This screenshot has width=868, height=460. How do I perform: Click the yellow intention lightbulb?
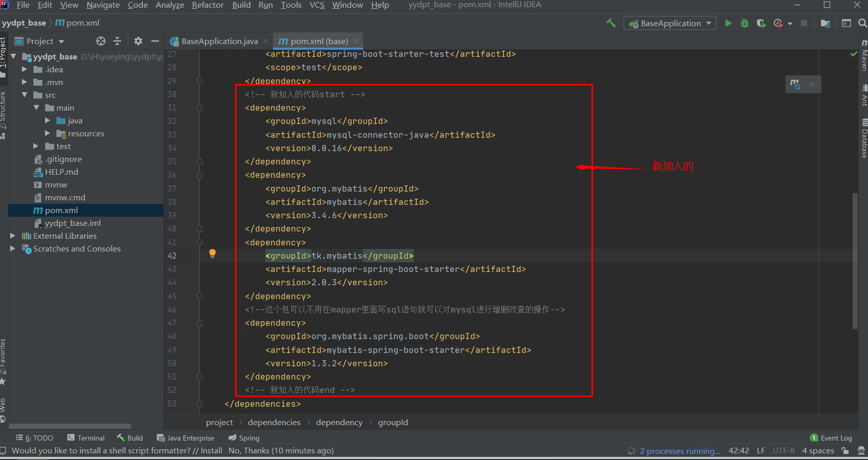(x=213, y=254)
